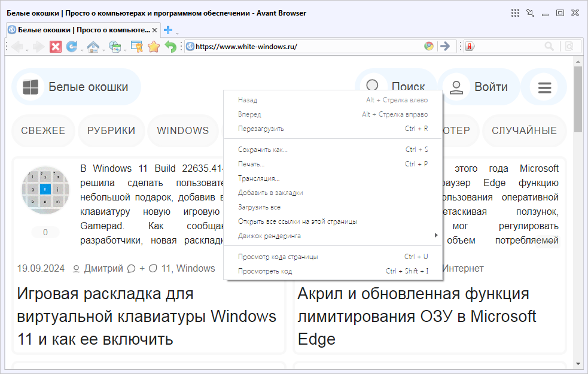Click the scrollbar down arrow

578,364
